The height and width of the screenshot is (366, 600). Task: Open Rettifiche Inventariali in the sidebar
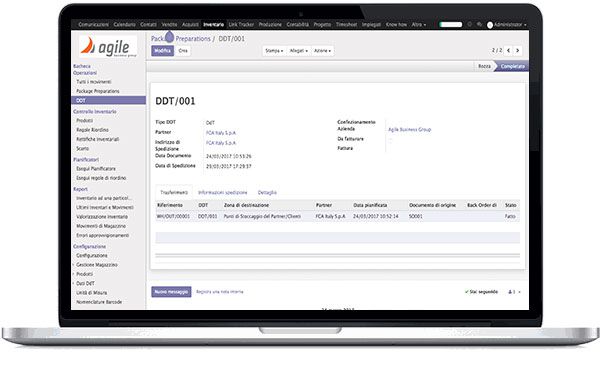click(x=98, y=139)
